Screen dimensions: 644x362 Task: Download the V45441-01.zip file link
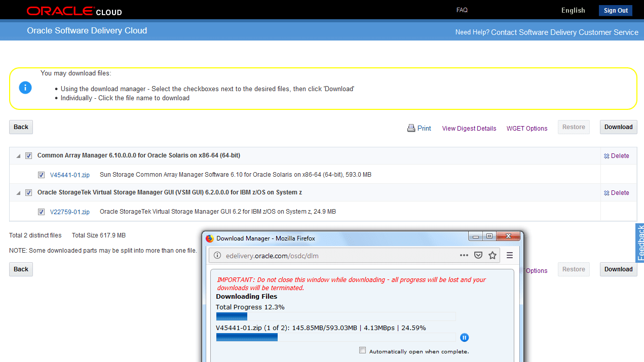(x=70, y=175)
